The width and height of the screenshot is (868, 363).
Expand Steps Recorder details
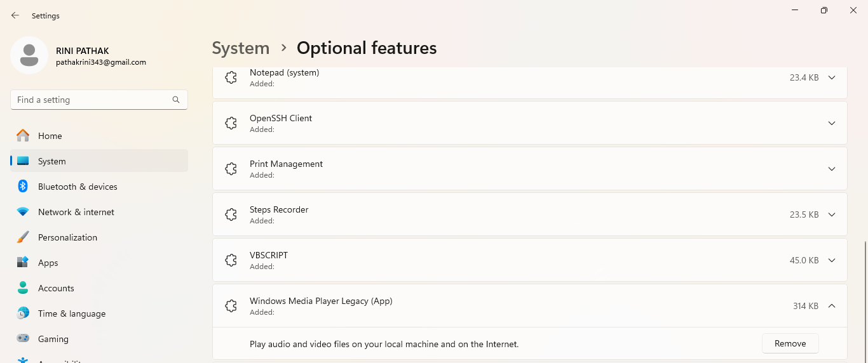pos(831,214)
